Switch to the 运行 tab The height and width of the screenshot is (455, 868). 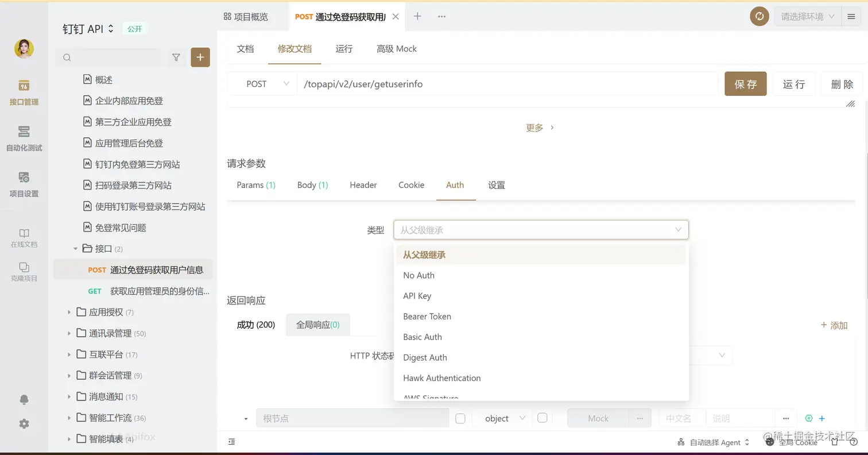(344, 49)
